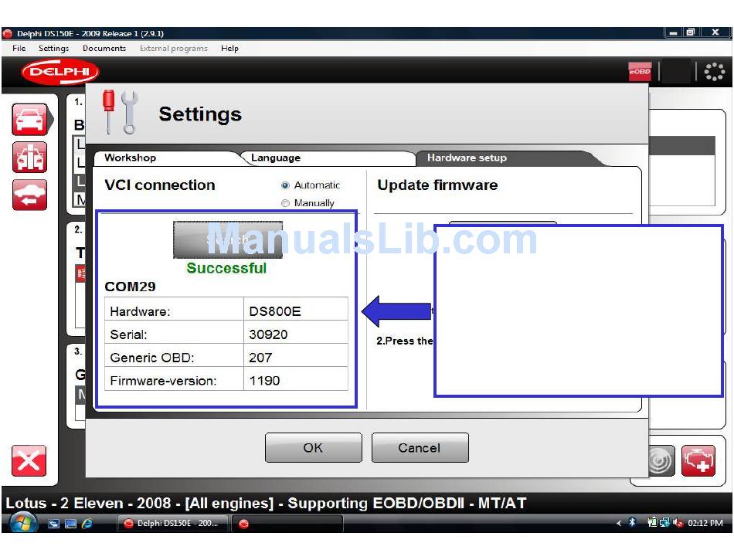Click the gray radar scan icon

coord(661,461)
